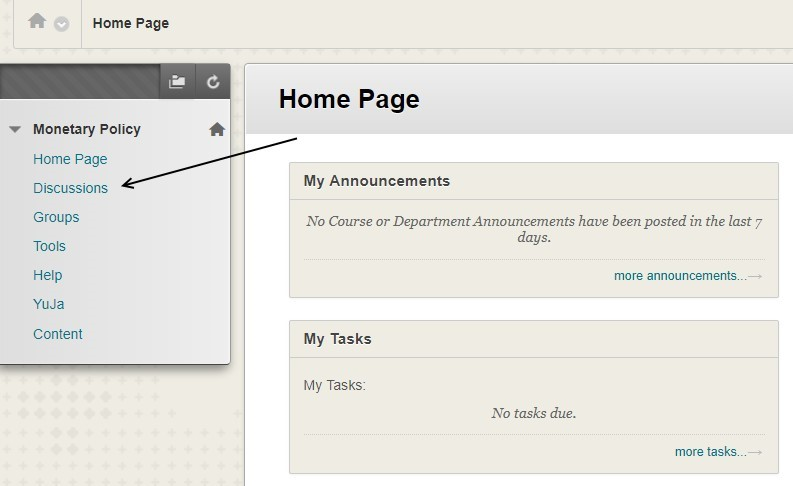Click the Monetary Policy course title
This screenshot has width=793, height=486.
87,129
